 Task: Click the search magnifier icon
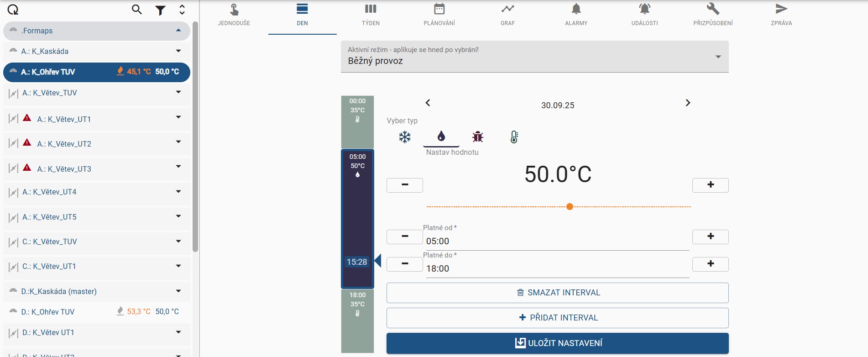coord(136,10)
